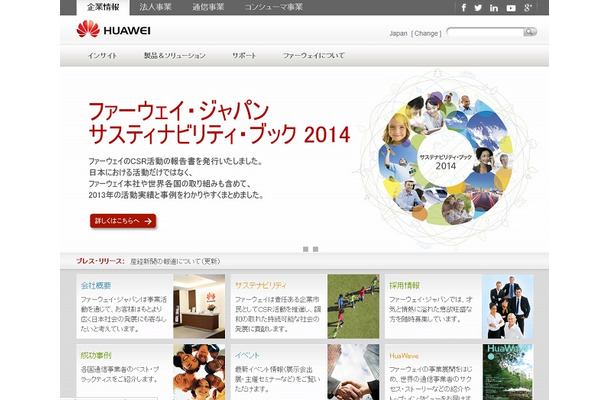
Task: Open the Google Plus social icon
Action: (528, 8)
